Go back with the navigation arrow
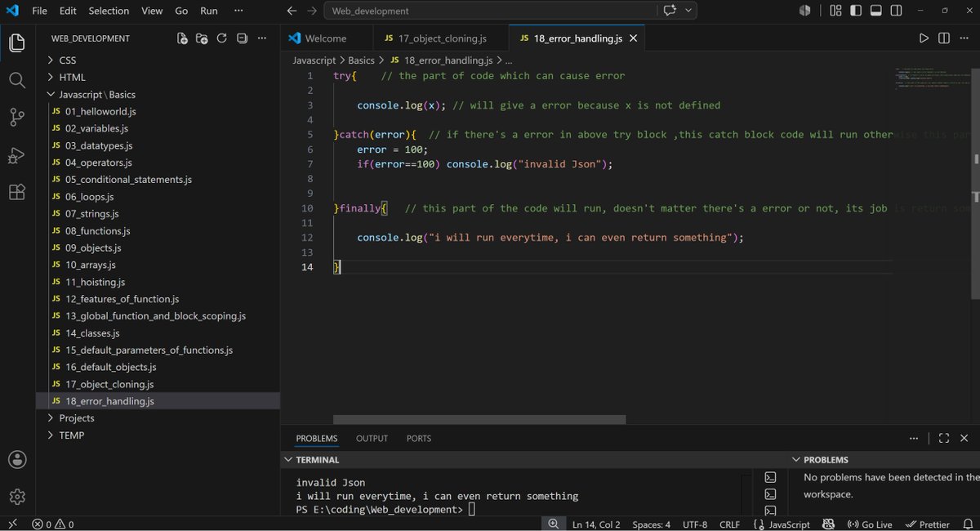The image size is (980, 531). click(x=292, y=11)
